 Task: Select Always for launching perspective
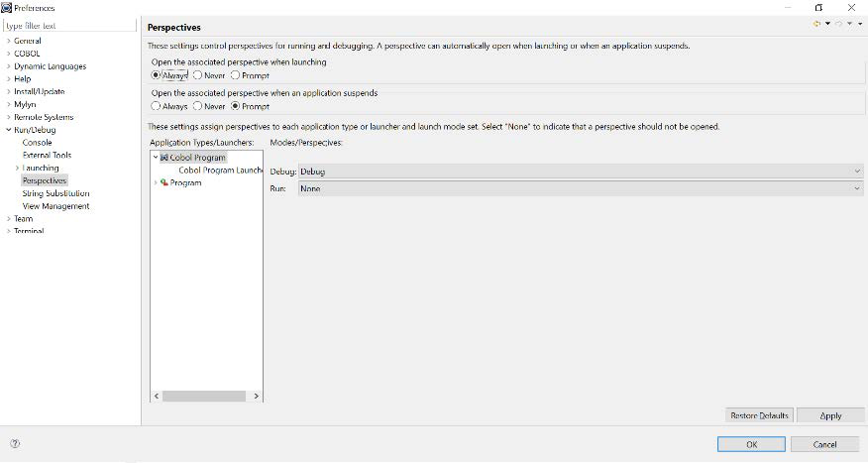click(x=157, y=75)
